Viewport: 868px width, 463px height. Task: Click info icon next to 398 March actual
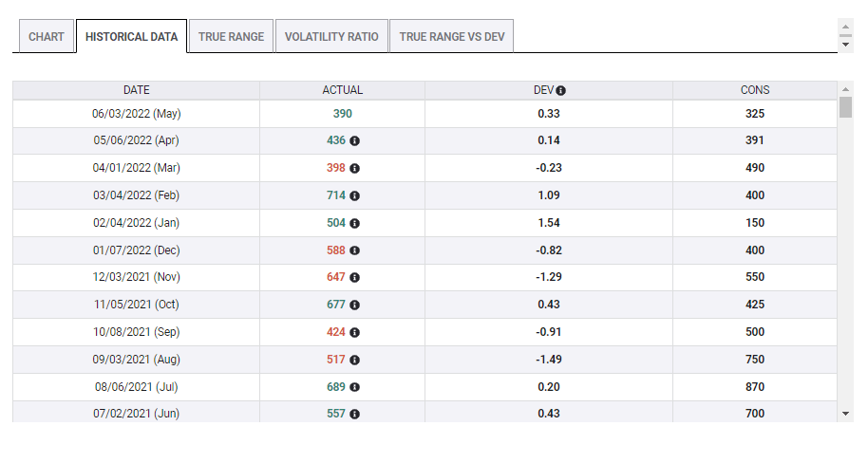point(354,168)
